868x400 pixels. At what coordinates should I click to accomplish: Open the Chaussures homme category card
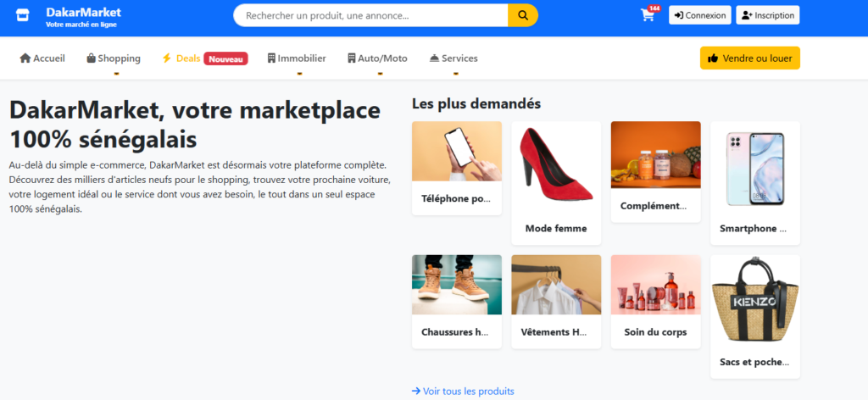(x=456, y=286)
